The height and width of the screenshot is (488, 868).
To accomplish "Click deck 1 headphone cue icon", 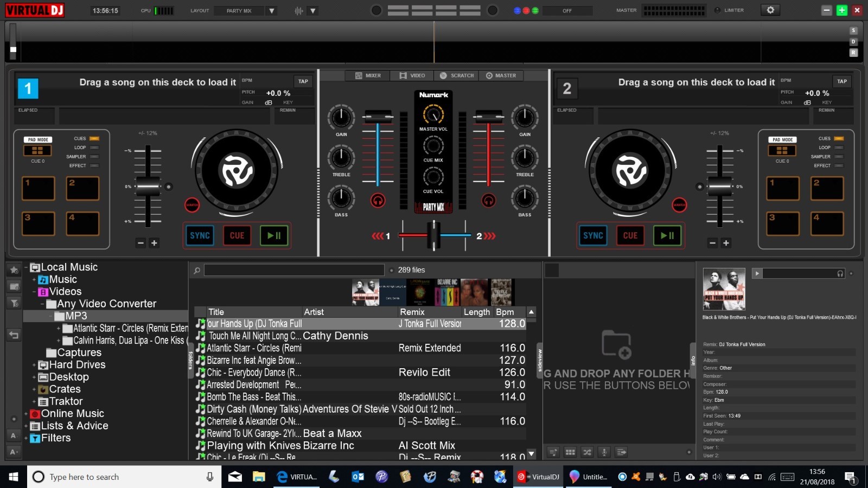I will click(378, 201).
